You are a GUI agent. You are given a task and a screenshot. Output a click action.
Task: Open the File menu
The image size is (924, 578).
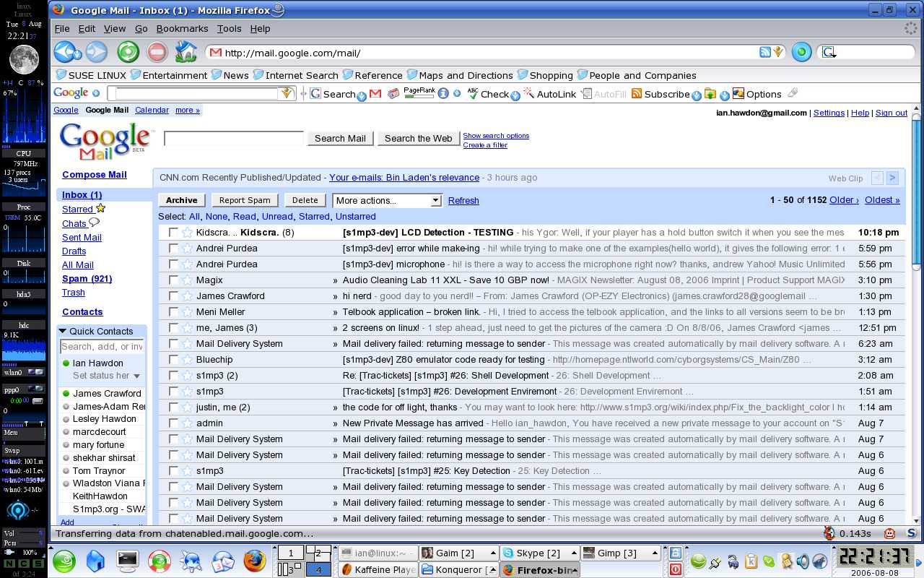(x=62, y=29)
